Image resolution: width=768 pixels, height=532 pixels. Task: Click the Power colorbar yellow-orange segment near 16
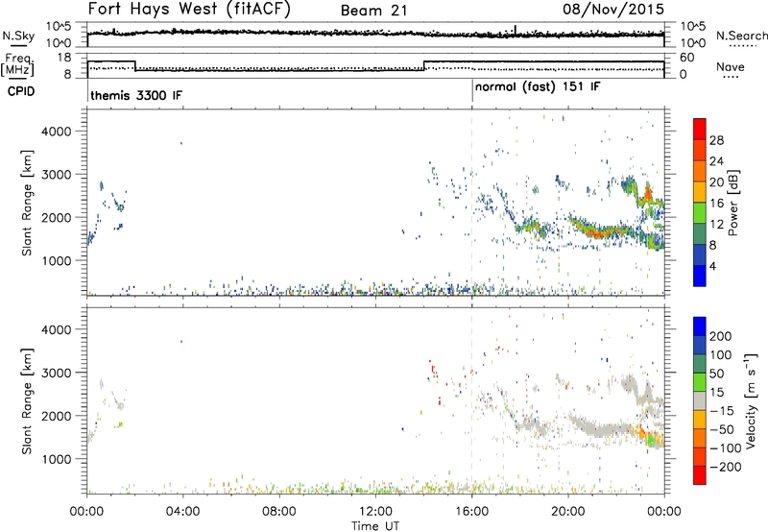click(x=700, y=192)
